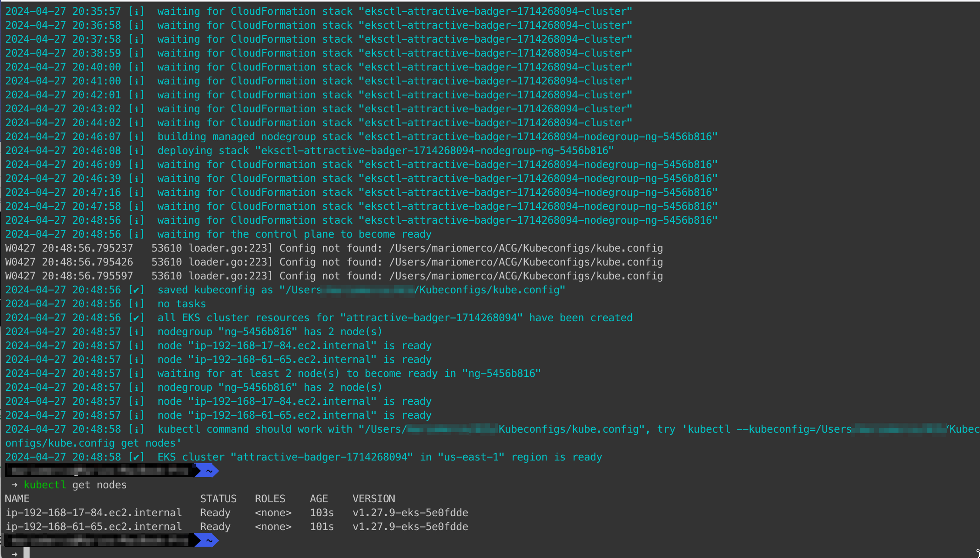Click the AGE column header
The height and width of the screenshot is (558, 980).
point(319,499)
